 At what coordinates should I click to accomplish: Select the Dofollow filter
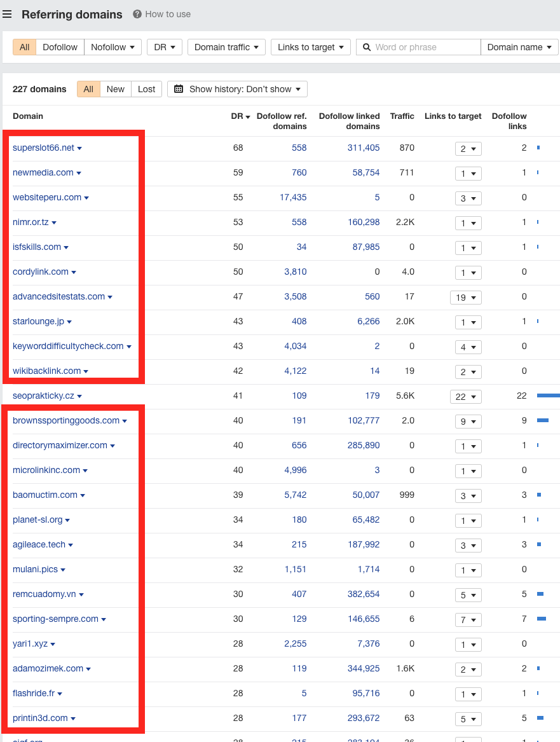point(60,47)
